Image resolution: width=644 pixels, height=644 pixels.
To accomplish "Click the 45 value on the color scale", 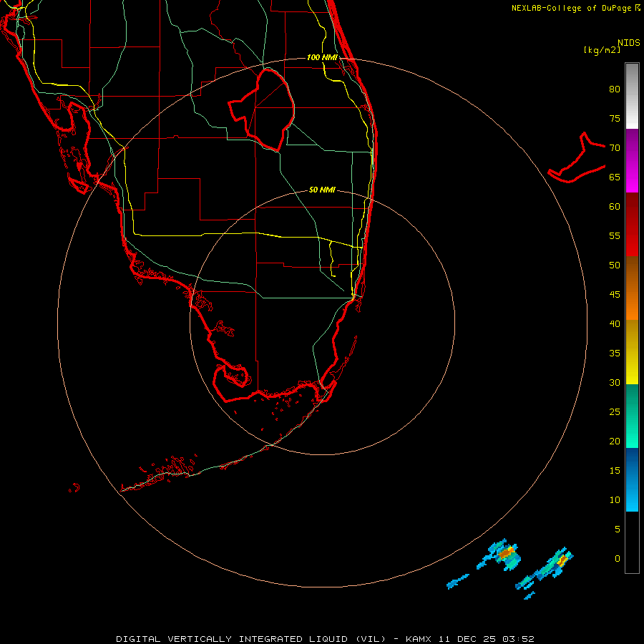I will pyautogui.click(x=615, y=295).
